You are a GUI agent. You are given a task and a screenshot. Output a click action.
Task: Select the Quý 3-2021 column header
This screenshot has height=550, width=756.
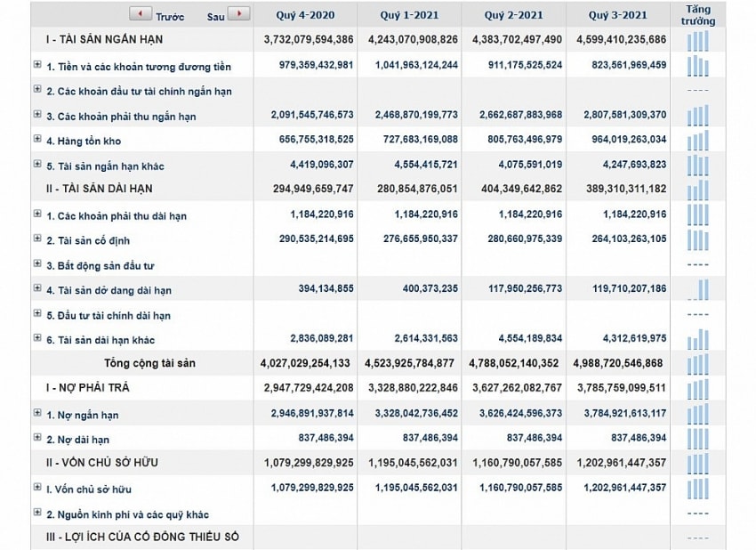618,16
